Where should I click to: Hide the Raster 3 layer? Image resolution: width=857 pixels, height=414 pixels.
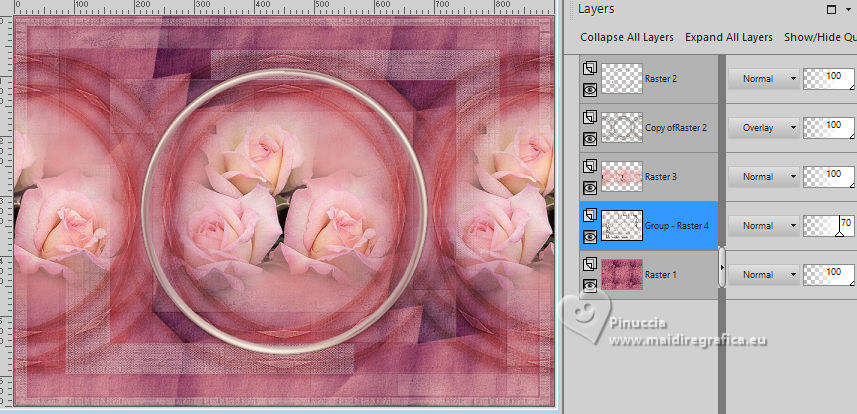[x=589, y=188]
